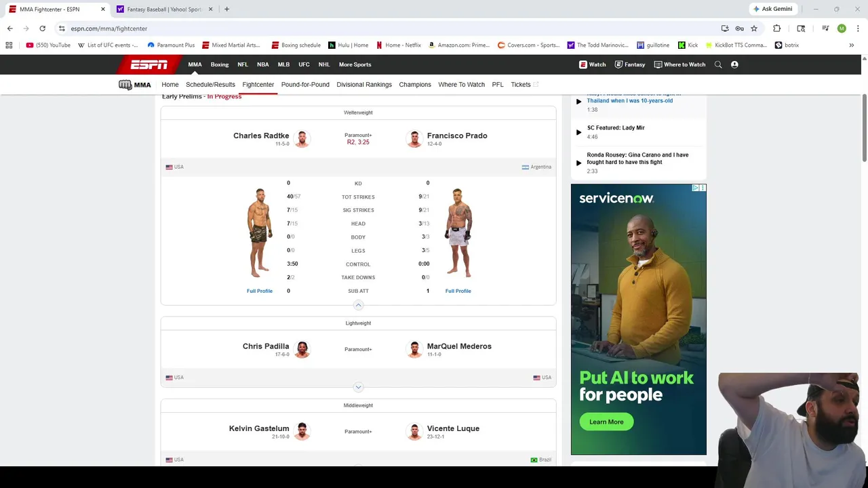
Task: Open the Boxing schedule bookmark
Action: 296,45
